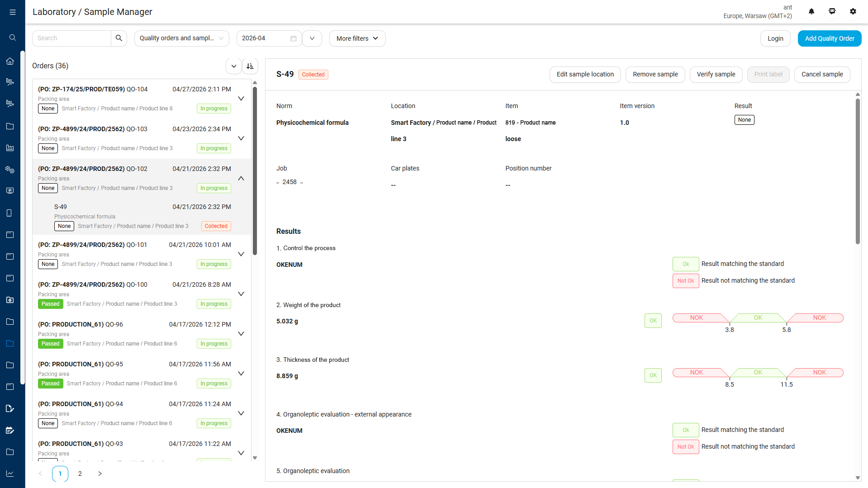Open the gears settings sidebar icon

10,170
